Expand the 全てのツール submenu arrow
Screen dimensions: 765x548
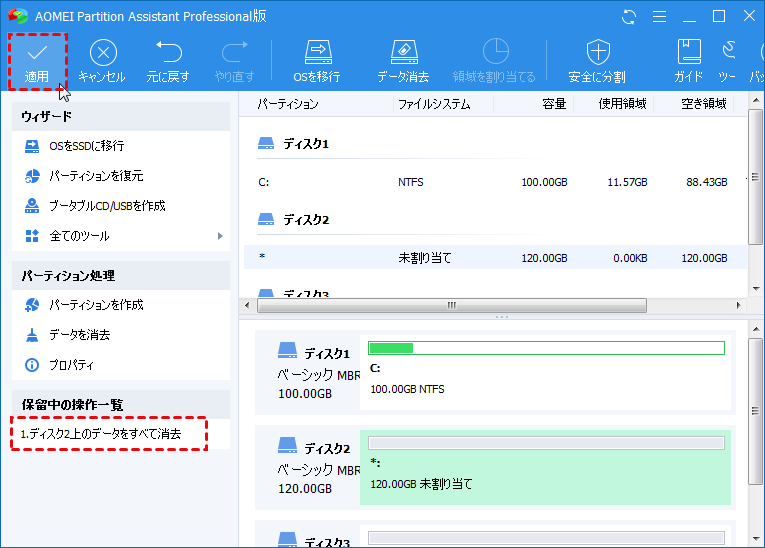(220, 236)
